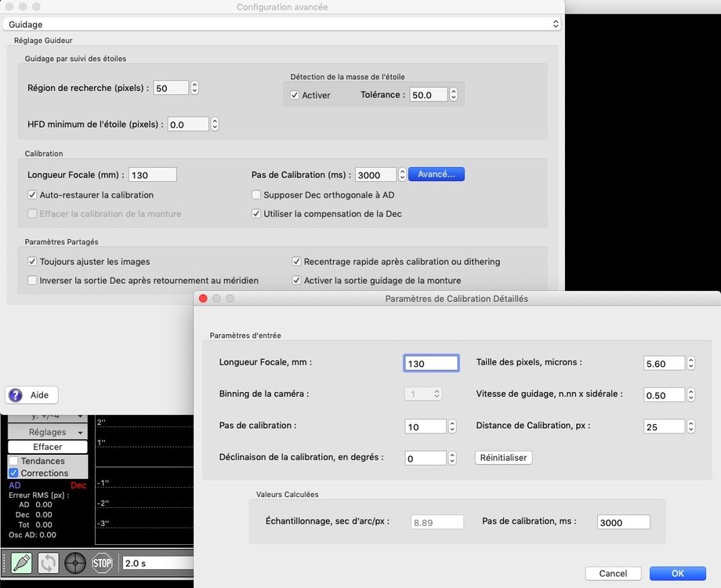Screen dimensions: 721x588
Task: Adjust Distance de Calibration stepper
Action: [690, 426]
